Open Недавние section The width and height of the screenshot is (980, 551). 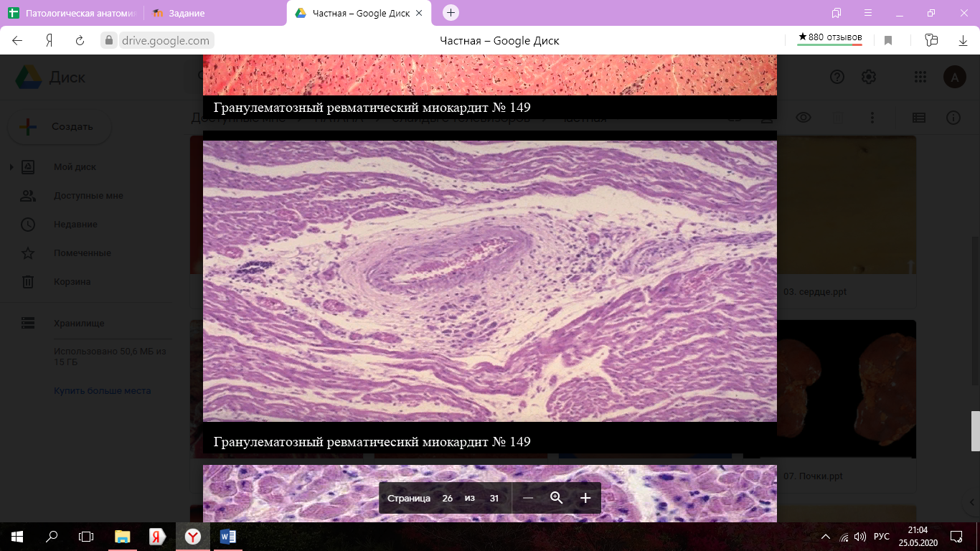pos(75,225)
